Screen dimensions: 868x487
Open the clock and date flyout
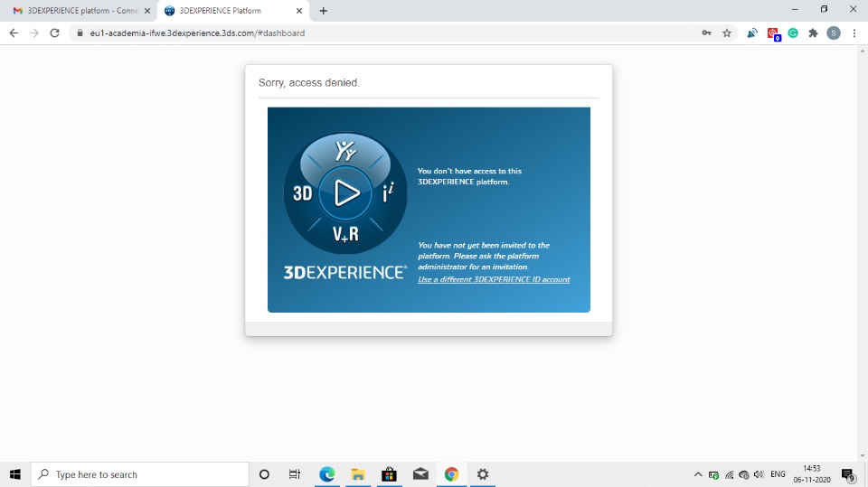click(x=812, y=474)
